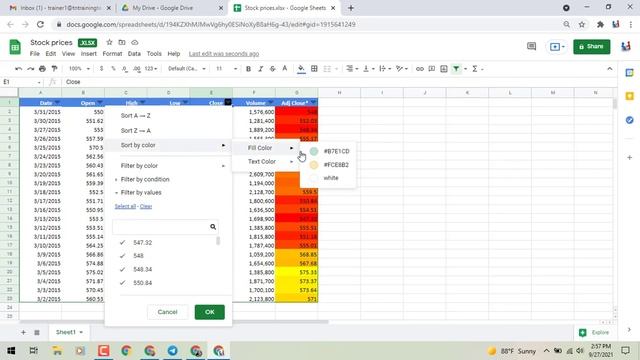
Task: Click the OK button in filter menu
Action: [210, 312]
